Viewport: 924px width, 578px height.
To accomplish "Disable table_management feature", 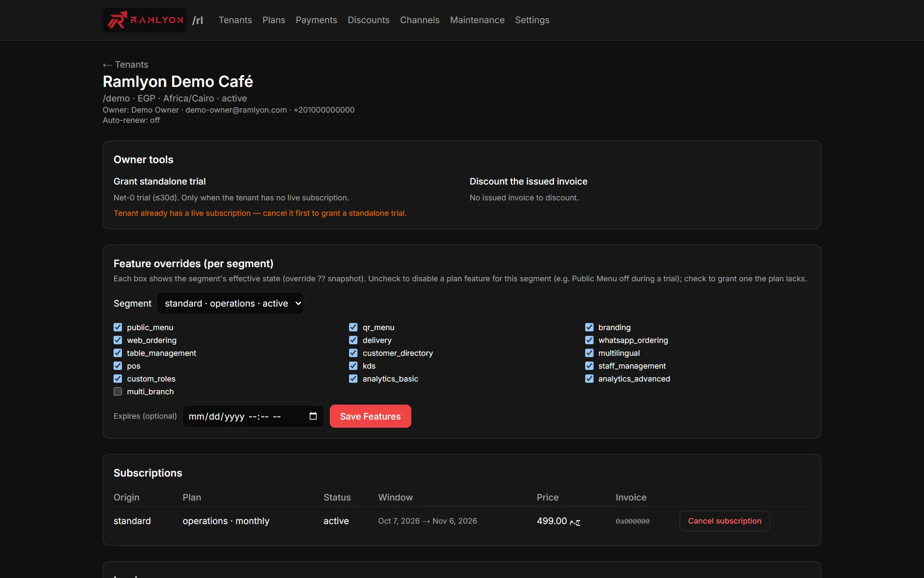I will click(x=118, y=353).
